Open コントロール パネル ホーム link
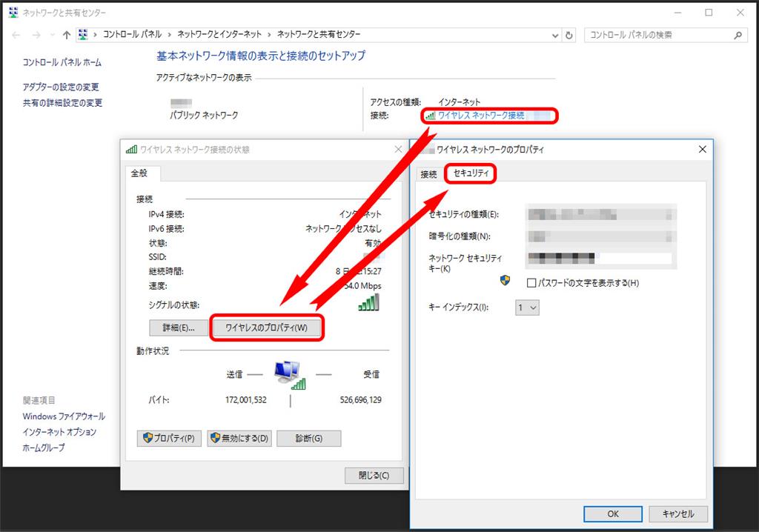This screenshot has width=759, height=532. coord(62,62)
